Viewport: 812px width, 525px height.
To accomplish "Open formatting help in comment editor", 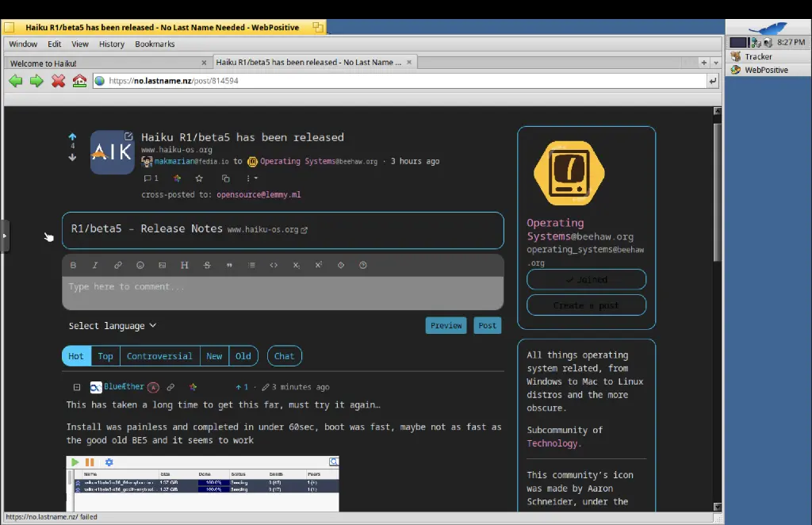I will (363, 265).
